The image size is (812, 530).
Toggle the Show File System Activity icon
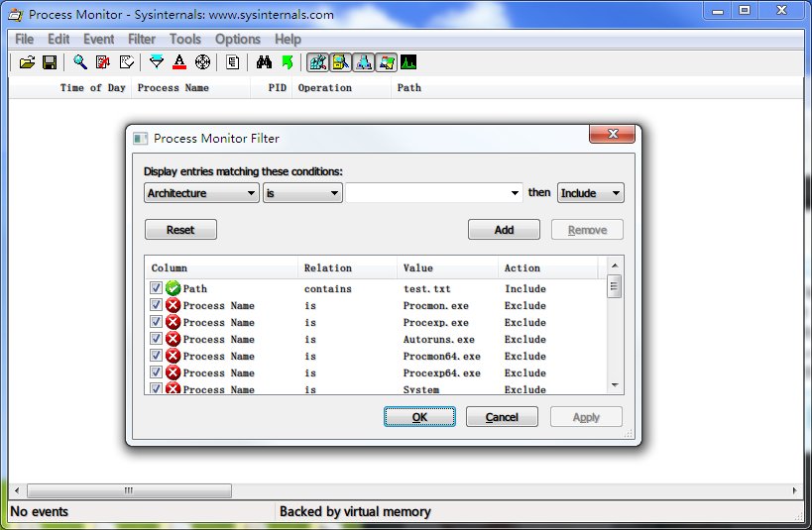tap(341, 62)
